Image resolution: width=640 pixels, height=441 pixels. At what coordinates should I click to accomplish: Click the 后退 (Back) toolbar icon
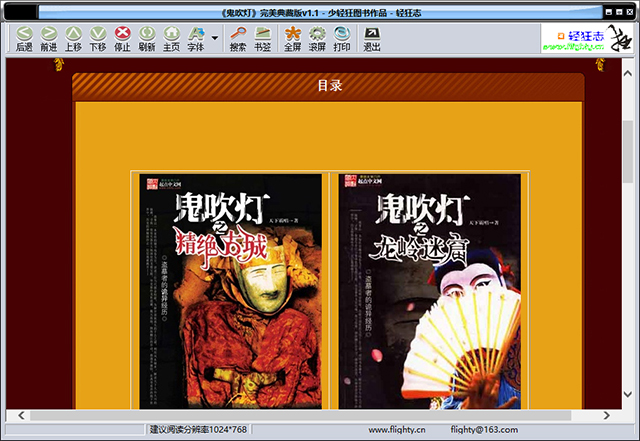[x=24, y=39]
